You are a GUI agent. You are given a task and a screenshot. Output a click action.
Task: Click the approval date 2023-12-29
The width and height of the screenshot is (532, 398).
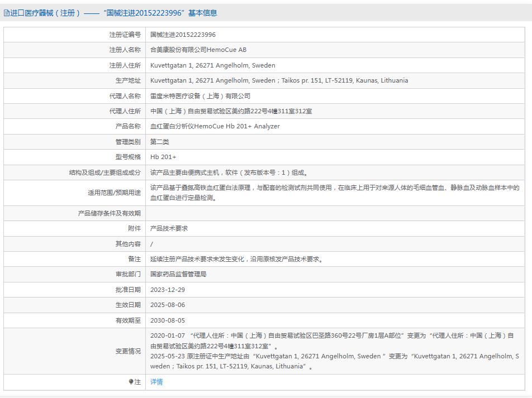point(167,290)
